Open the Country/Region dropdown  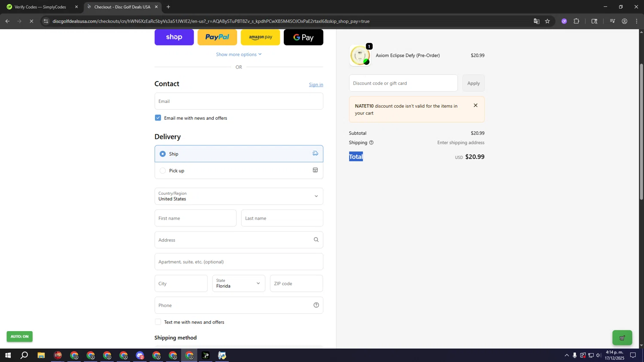point(239,196)
